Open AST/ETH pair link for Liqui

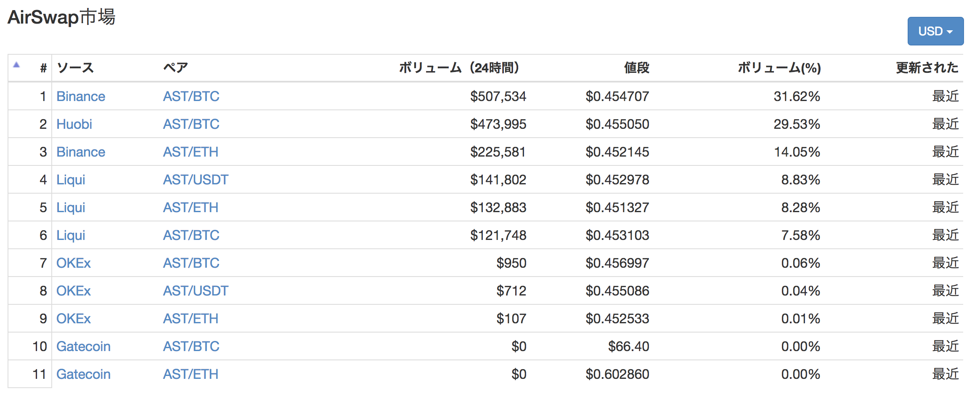pyautogui.click(x=191, y=208)
